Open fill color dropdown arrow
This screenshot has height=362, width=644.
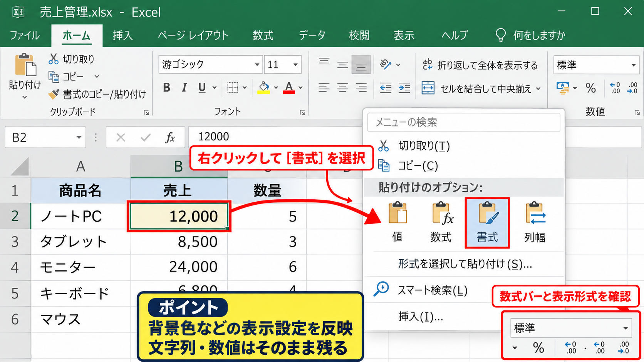pyautogui.click(x=276, y=88)
